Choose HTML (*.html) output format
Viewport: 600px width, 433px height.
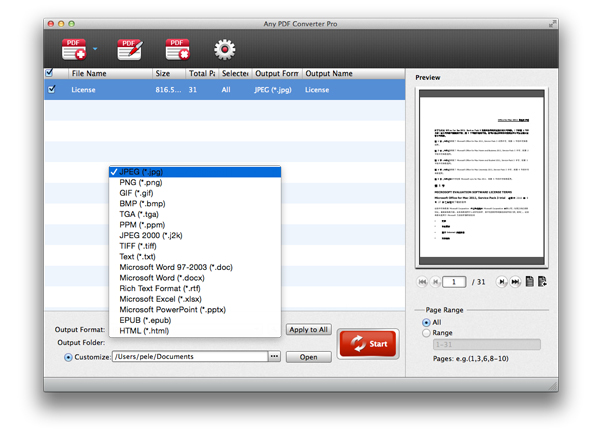point(195,331)
